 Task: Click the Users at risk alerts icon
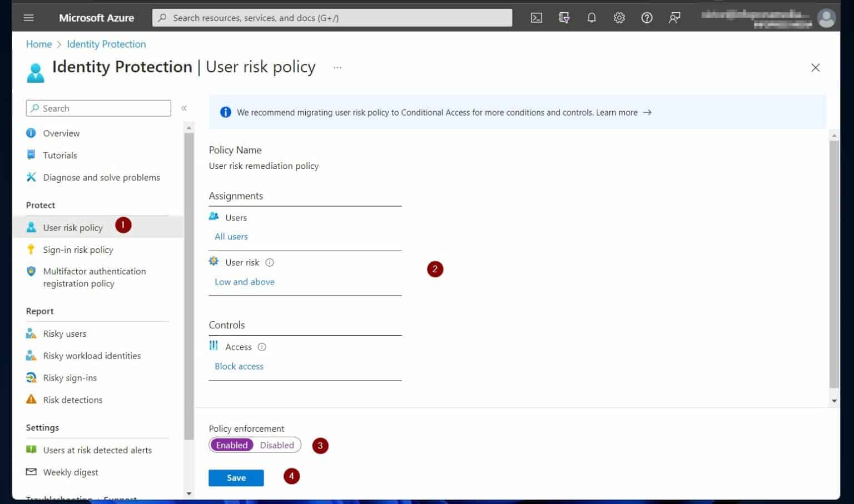click(x=31, y=450)
